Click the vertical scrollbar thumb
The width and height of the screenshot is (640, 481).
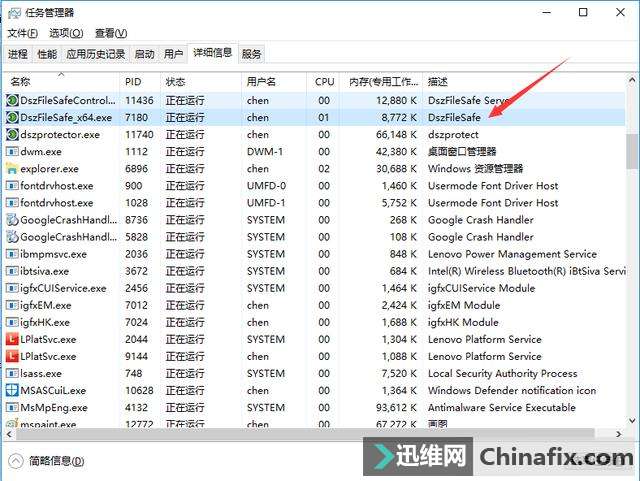pyautogui.click(x=632, y=151)
